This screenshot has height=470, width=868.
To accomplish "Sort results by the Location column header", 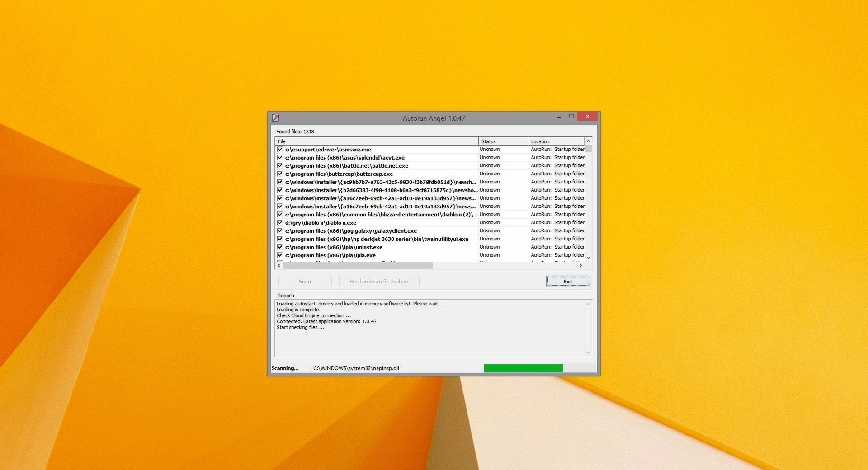I will (x=556, y=141).
